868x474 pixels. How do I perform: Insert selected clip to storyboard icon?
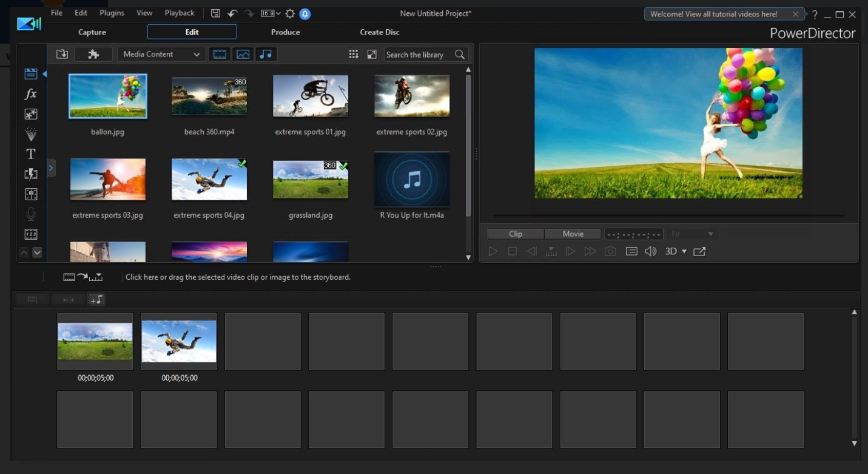[83, 277]
